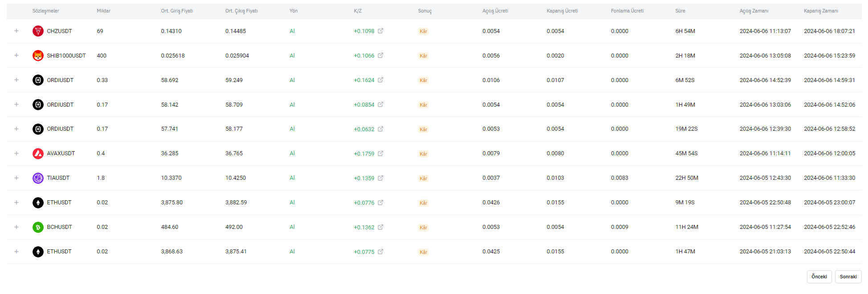Click ORDIUSDT logo in the 58.142 entry row
The width and height of the screenshot is (868, 294).
(38, 104)
